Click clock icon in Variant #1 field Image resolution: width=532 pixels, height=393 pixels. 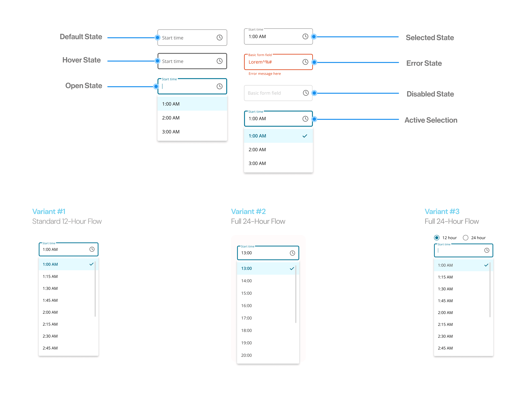[92, 249]
